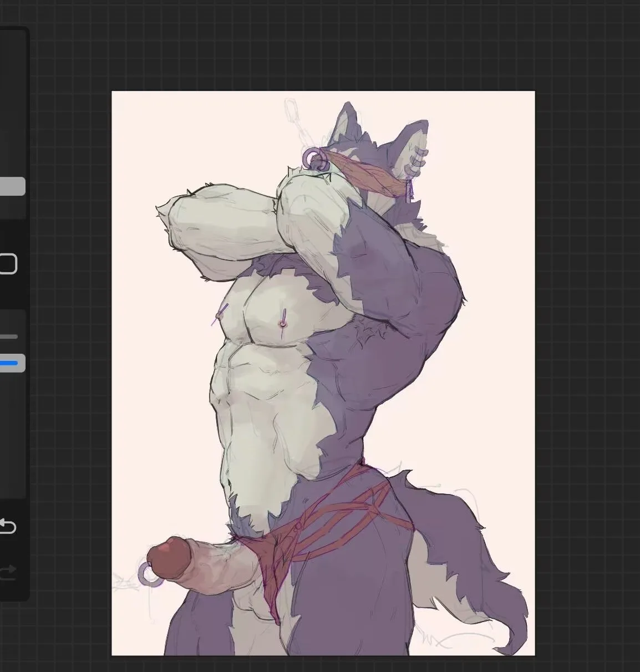Image resolution: width=640 pixels, height=672 pixels.
Task: Click the undo arrow in the sidebar
Action: (x=8, y=526)
